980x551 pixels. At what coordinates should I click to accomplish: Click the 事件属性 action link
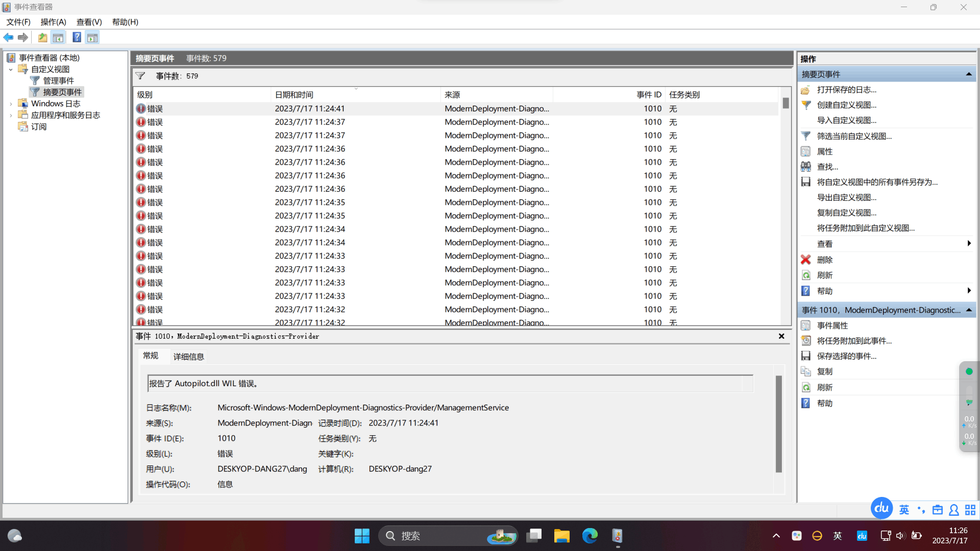(x=832, y=325)
